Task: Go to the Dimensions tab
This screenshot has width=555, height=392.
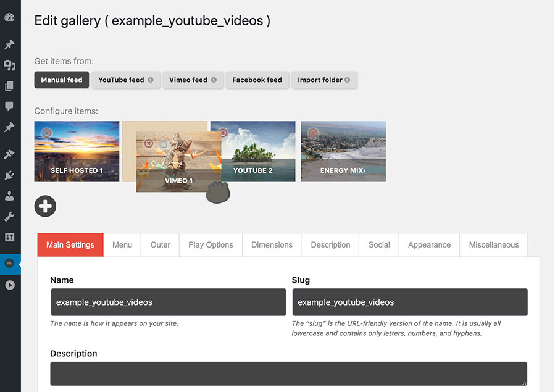Action: [272, 245]
